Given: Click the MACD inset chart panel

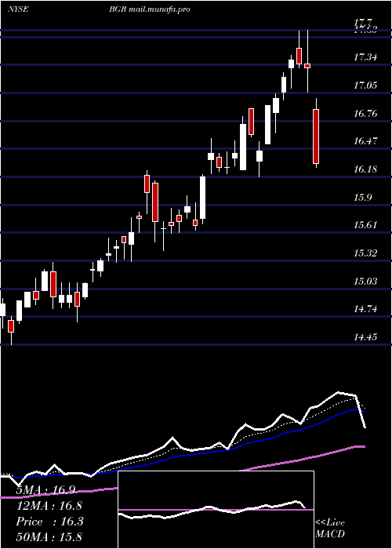Looking at the screenshot, I should tap(216, 510).
